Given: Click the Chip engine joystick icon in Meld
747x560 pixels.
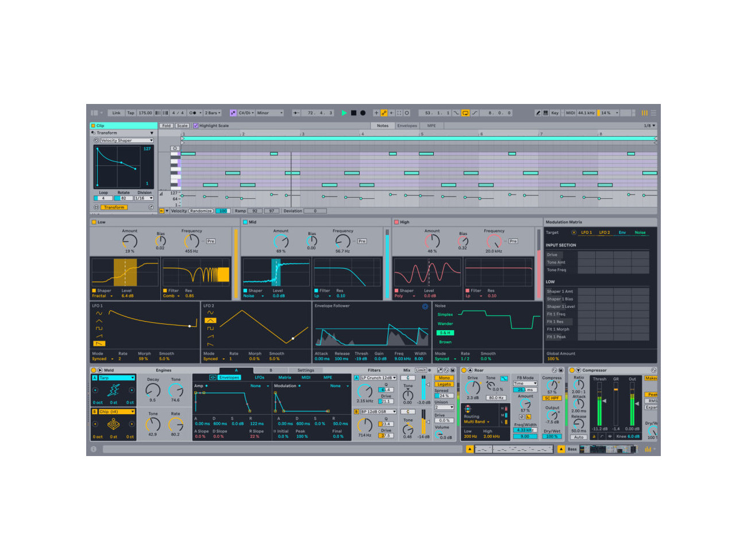Looking at the screenshot, I should [113, 423].
